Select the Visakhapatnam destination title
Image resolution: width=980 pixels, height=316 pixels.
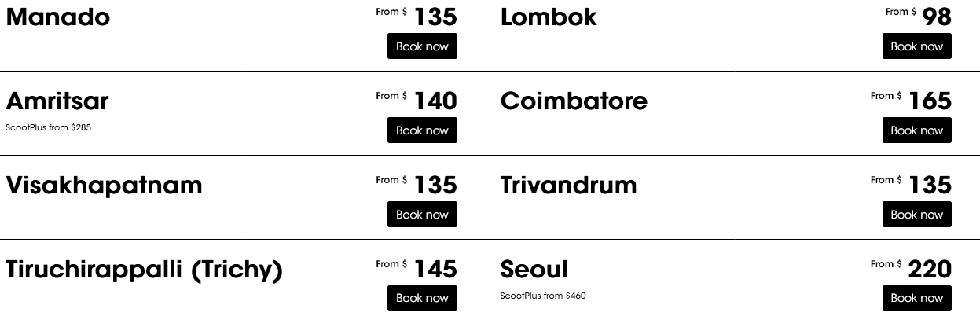pyautogui.click(x=104, y=185)
